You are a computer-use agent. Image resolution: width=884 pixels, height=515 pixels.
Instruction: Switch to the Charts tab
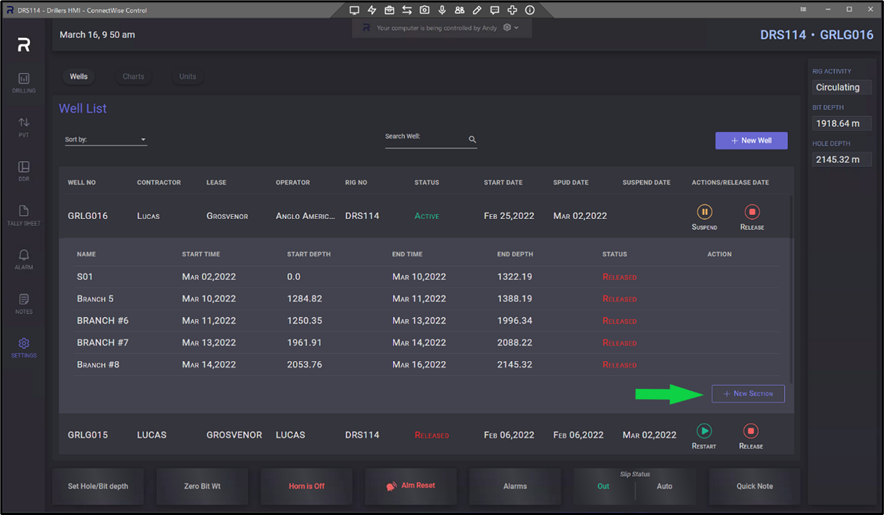click(x=133, y=77)
